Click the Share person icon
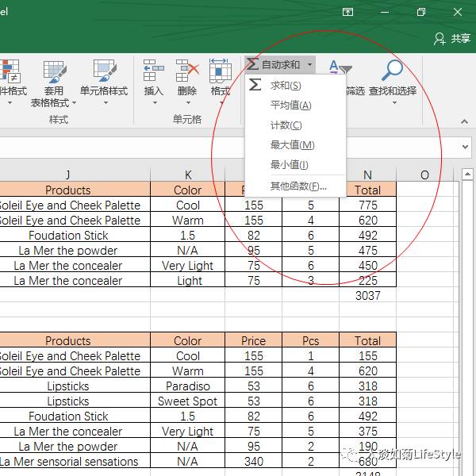The height and width of the screenshot is (476, 476). [440, 39]
